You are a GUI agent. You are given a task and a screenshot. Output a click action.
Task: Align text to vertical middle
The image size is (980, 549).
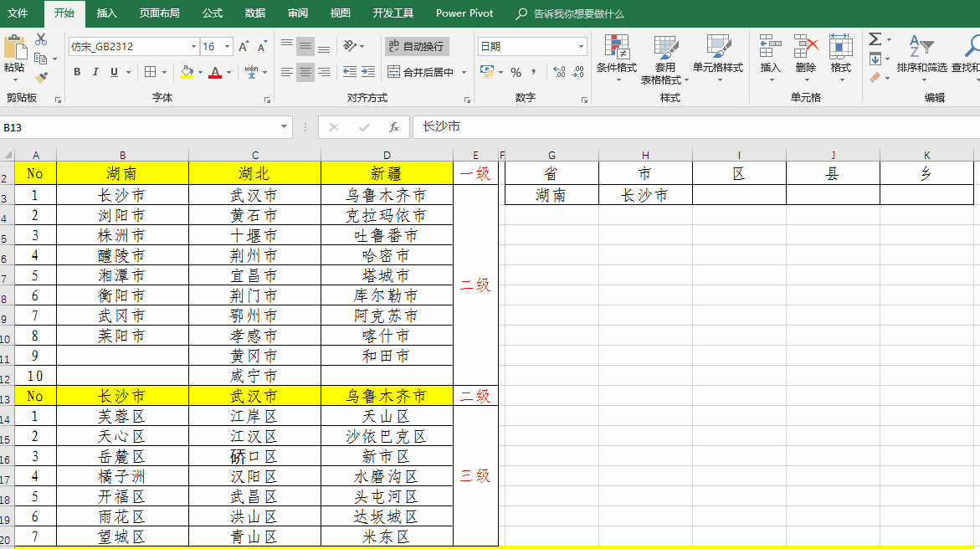click(x=305, y=46)
